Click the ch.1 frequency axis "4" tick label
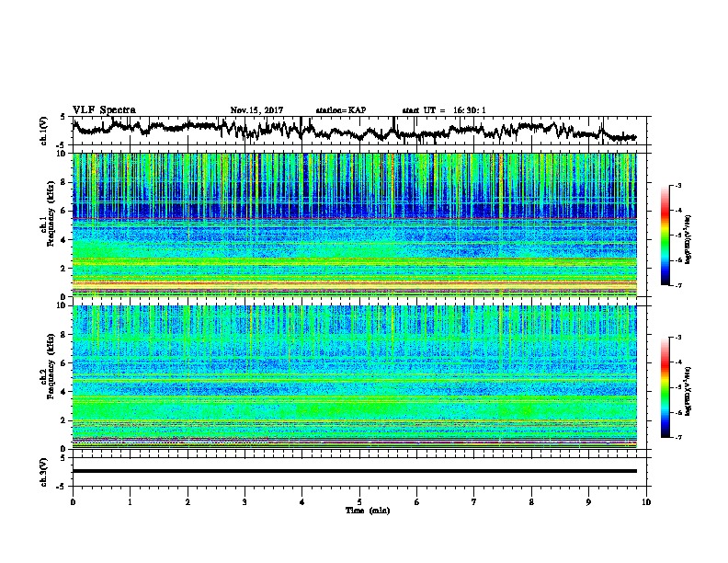Screen dimensions: 728x563 click(x=63, y=240)
